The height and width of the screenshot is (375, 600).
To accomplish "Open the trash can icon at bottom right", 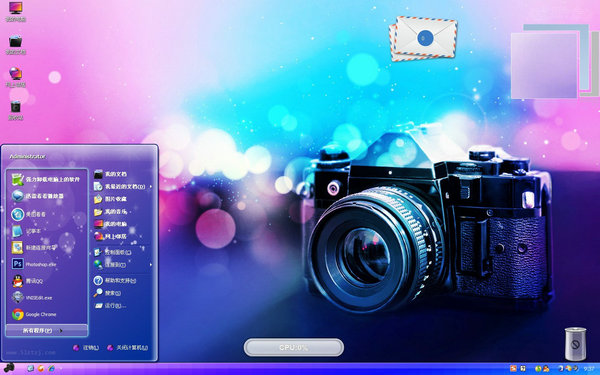I will coord(575,344).
